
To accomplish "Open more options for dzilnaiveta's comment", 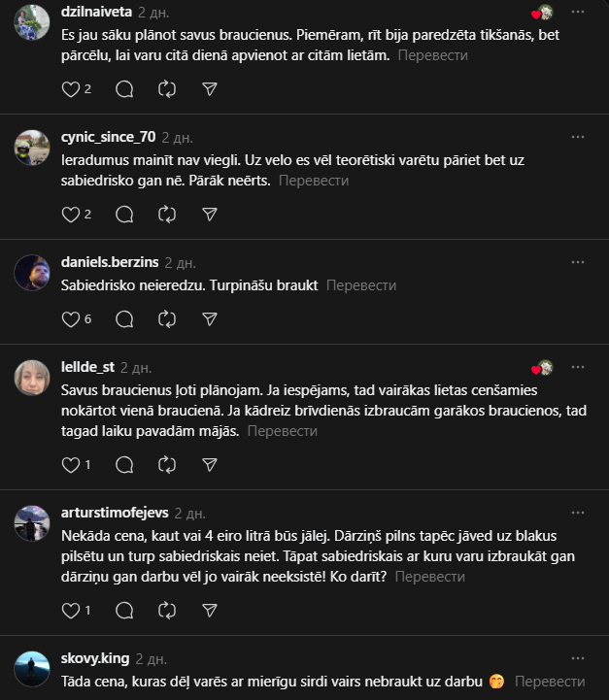I will click(x=579, y=13).
